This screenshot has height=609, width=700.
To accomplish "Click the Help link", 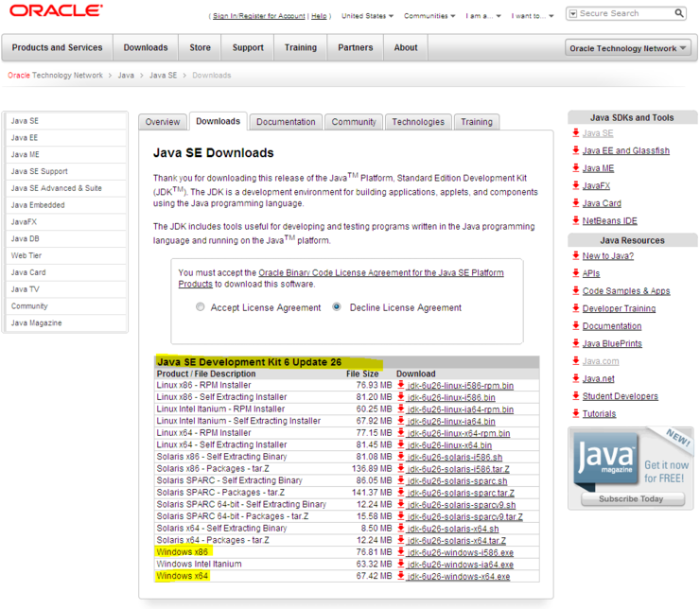I will pos(319,16).
